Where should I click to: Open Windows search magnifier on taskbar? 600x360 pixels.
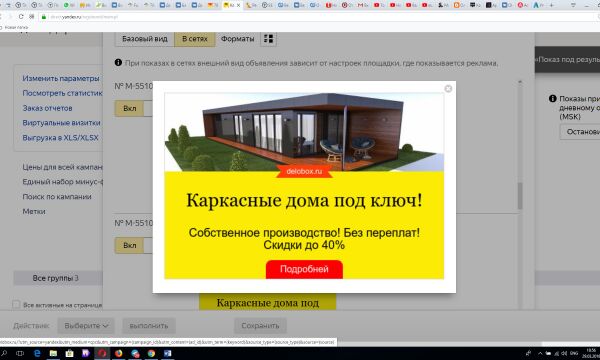point(5,353)
